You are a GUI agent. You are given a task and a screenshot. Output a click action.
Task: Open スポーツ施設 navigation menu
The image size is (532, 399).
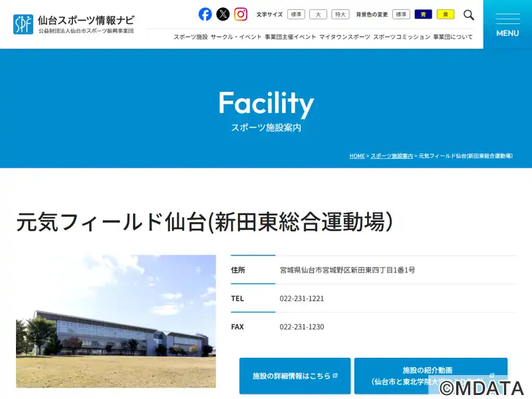tap(191, 37)
